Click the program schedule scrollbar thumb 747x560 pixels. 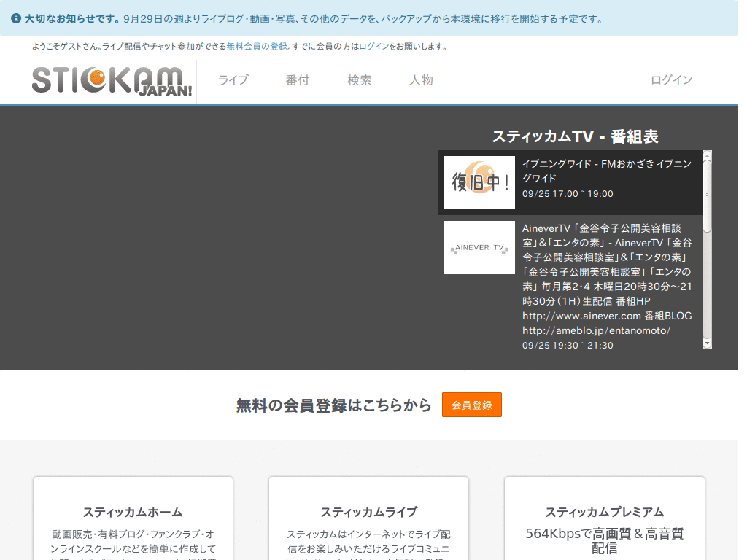click(707, 195)
